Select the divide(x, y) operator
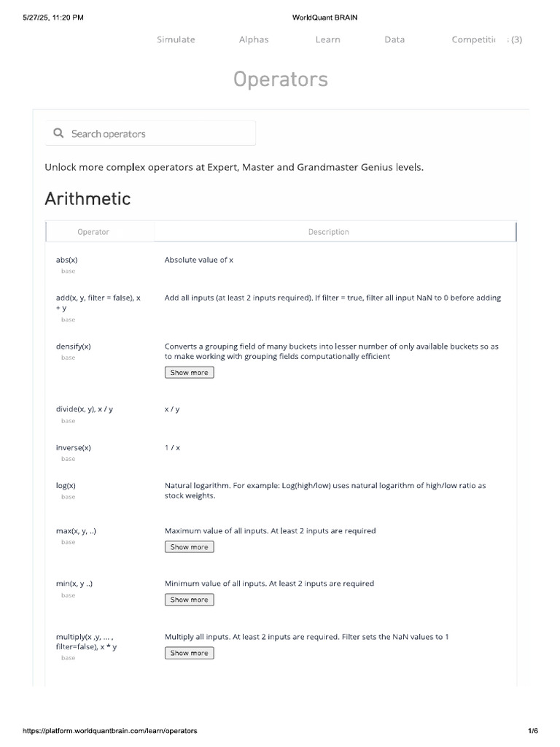This screenshot has width=560, height=747. [x=84, y=409]
